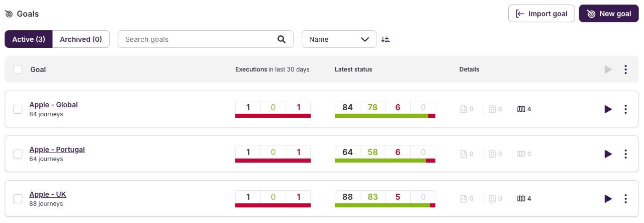Image resolution: width=644 pixels, height=223 pixels.
Task: Click the Details column header
Action: pyautogui.click(x=469, y=69)
